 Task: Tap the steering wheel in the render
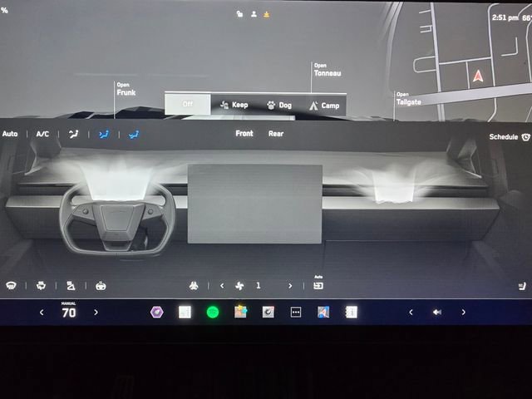117,220
